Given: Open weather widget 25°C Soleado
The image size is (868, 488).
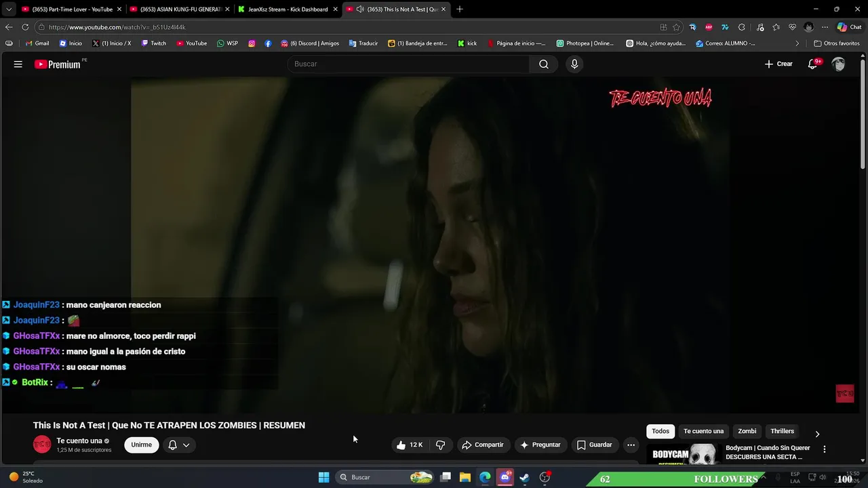Looking at the screenshot, I should (26, 477).
